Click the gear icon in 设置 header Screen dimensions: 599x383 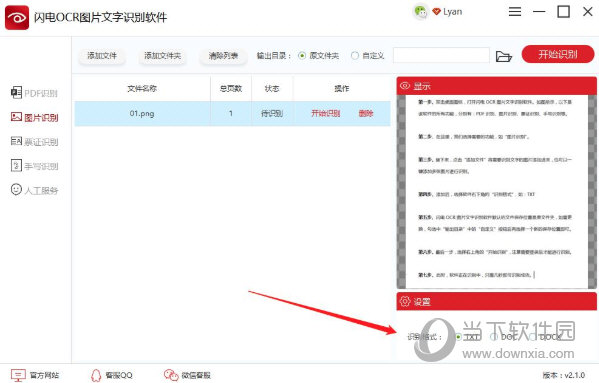[405, 301]
